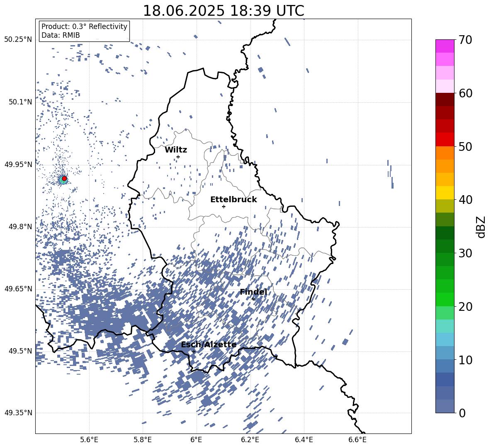
Task: Click the colorbar tick label 70
Action: (x=466, y=40)
